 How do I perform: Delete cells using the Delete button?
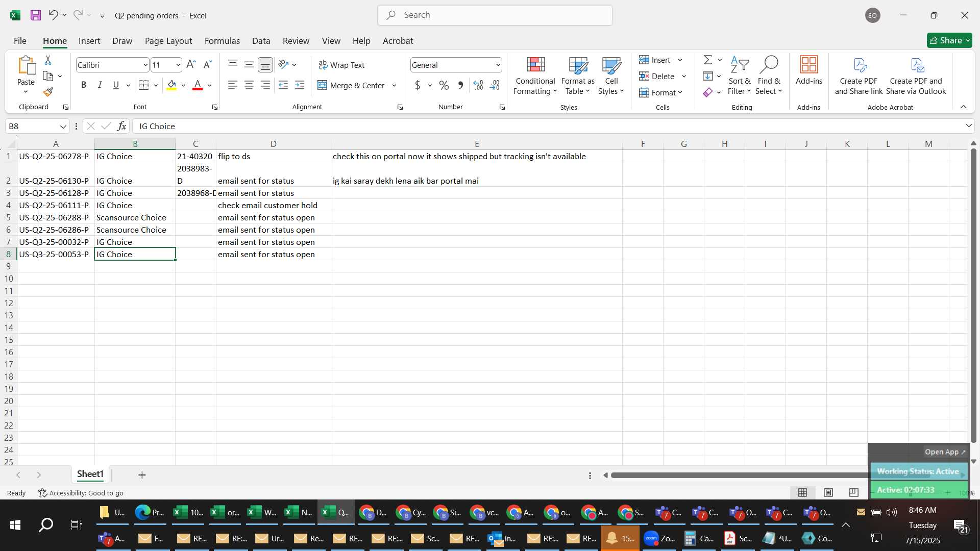657,77
